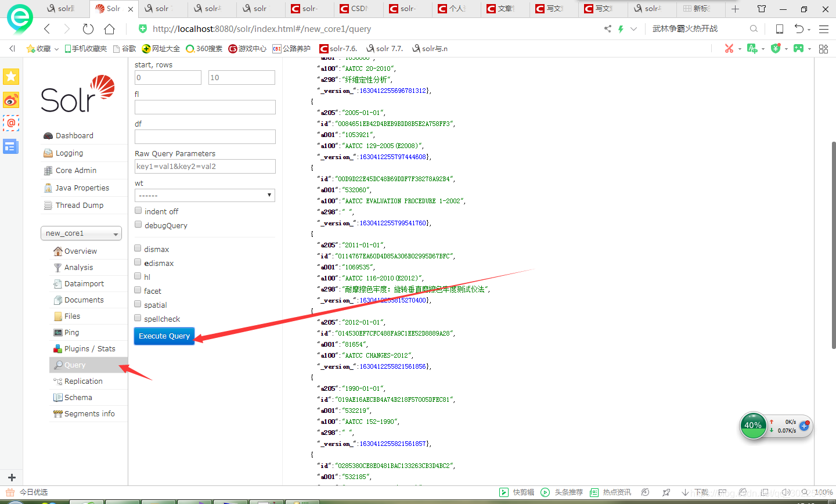836x504 pixels.
Task: Click the download arrow in the status bar
Action: pos(686,492)
